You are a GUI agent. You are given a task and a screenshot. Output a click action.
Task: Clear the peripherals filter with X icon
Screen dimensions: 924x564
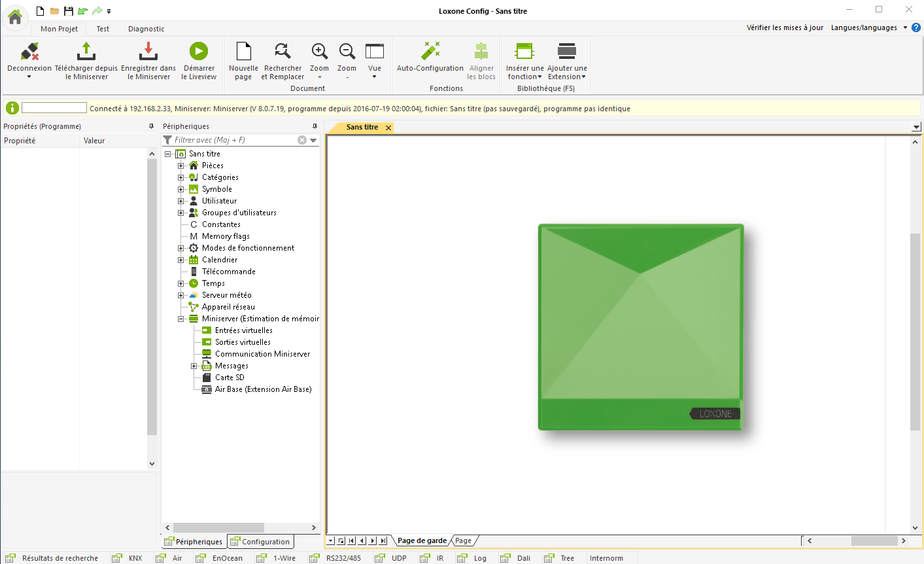coord(302,140)
